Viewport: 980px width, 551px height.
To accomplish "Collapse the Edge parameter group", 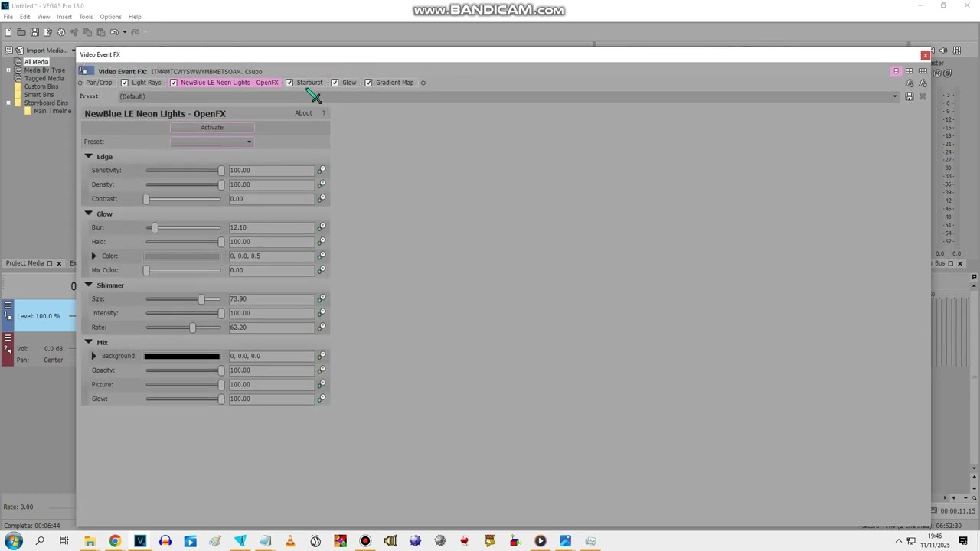I will (x=88, y=156).
